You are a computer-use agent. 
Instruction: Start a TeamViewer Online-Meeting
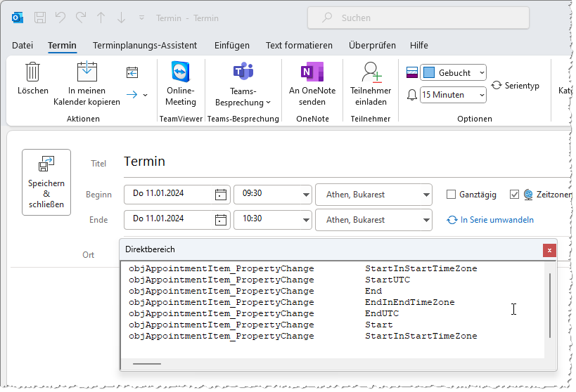(181, 72)
